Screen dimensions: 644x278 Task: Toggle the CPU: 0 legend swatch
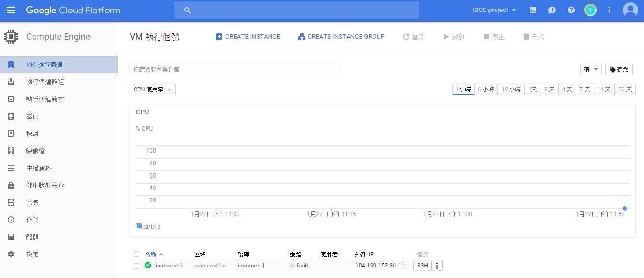click(x=139, y=226)
